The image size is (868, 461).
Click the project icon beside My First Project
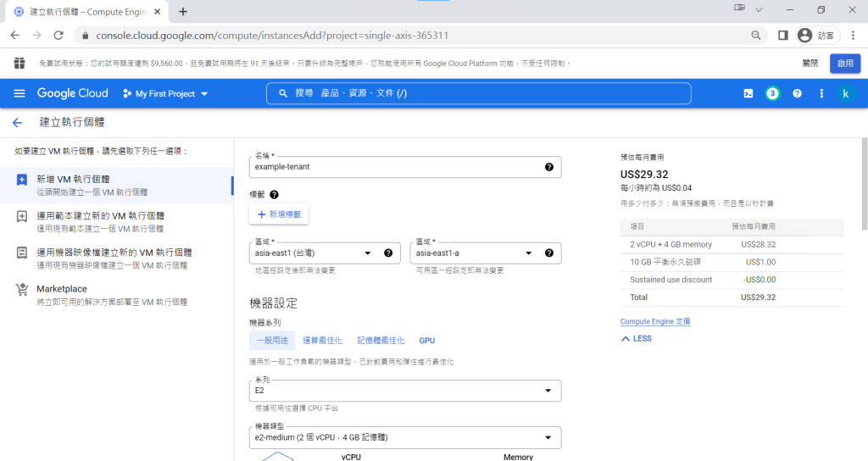tap(127, 93)
